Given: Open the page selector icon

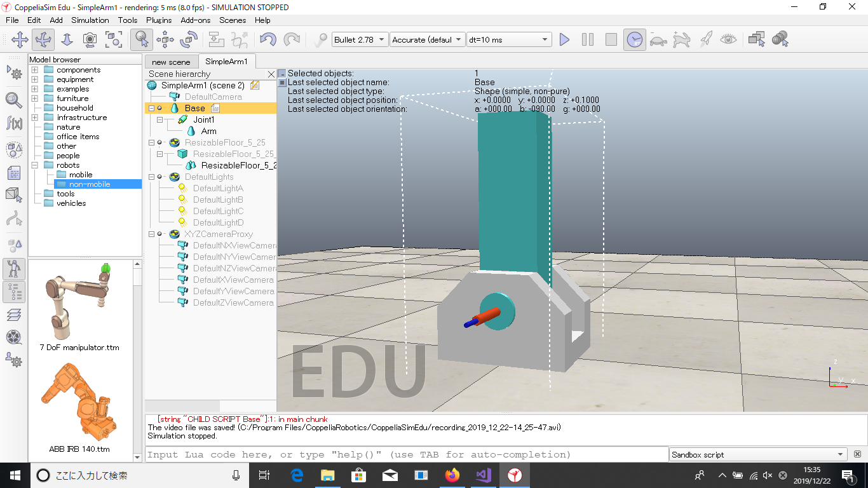Looking at the screenshot, I should (x=756, y=39).
